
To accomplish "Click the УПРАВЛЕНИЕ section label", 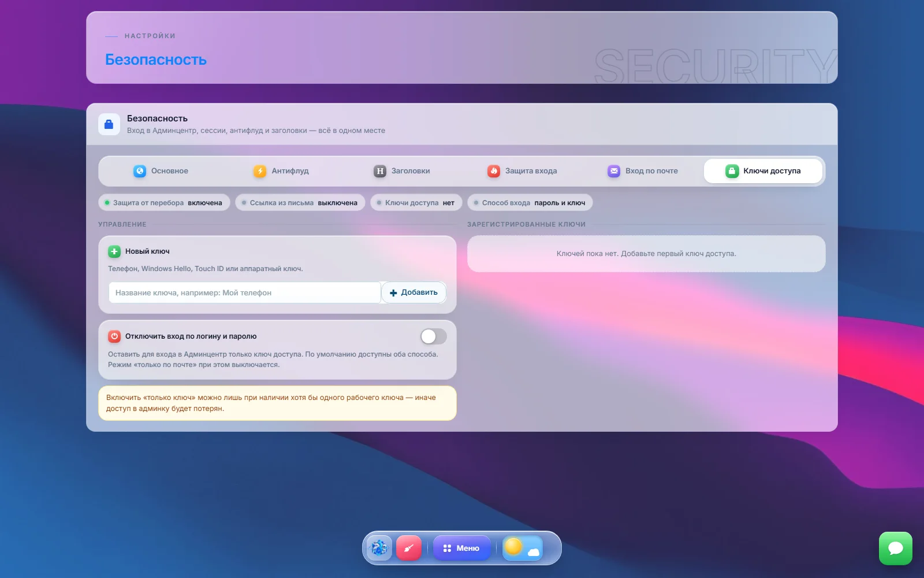I will point(122,224).
